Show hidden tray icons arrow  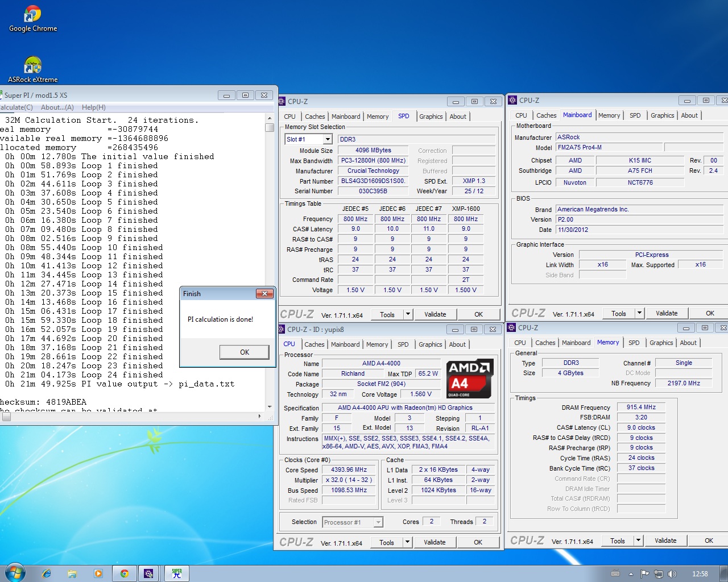pos(631,574)
